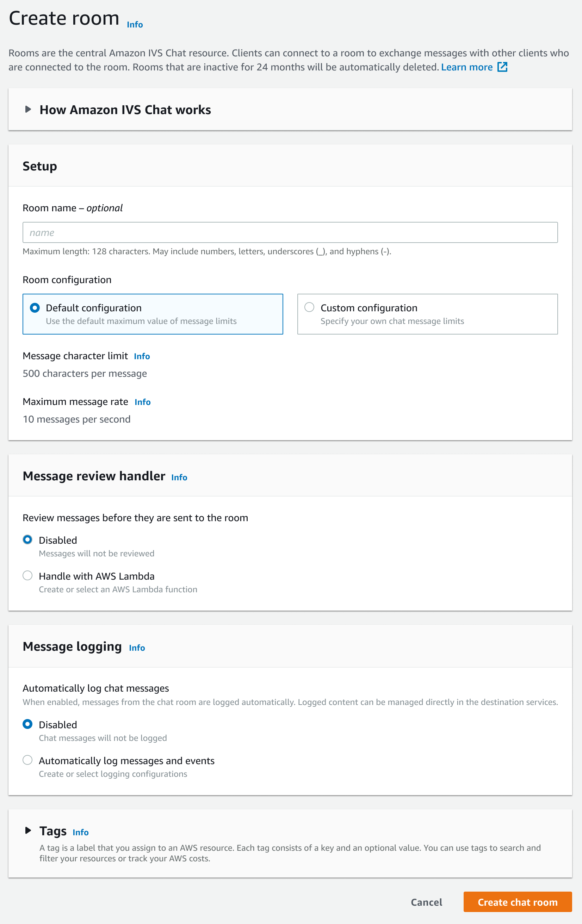Open Info link beside Tags heading
582x924 pixels.
tap(81, 832)
